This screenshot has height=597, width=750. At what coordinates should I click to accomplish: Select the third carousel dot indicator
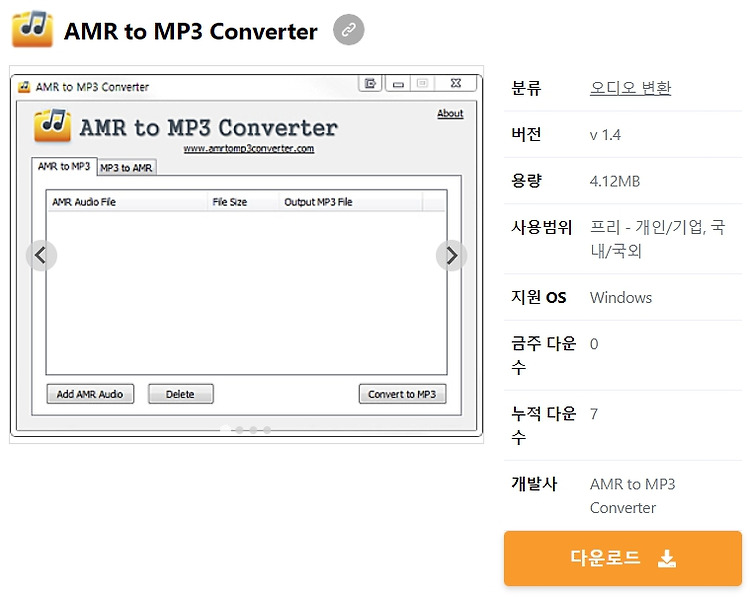point(253,430)
